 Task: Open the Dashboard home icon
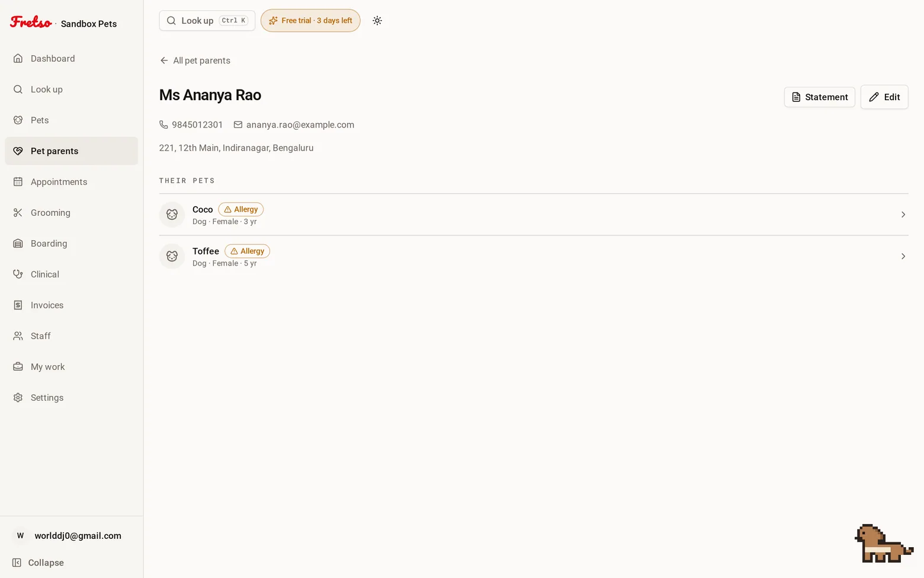(x=18, y=59)
